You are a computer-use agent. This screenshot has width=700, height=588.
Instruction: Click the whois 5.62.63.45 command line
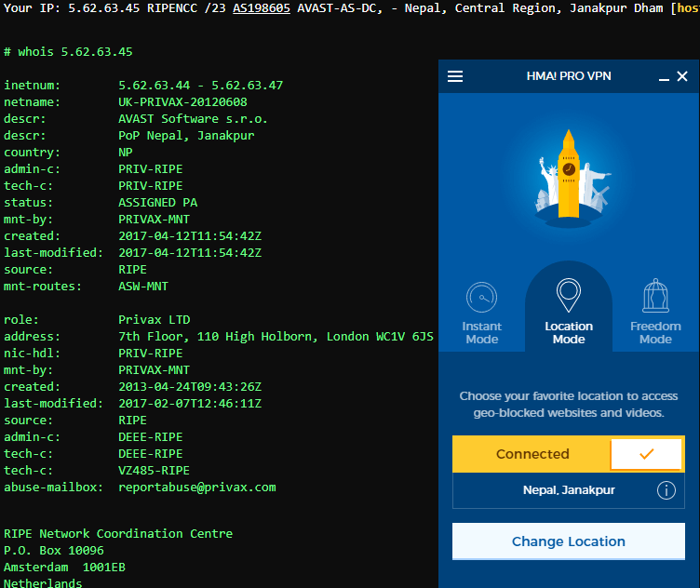click(68, 52)
